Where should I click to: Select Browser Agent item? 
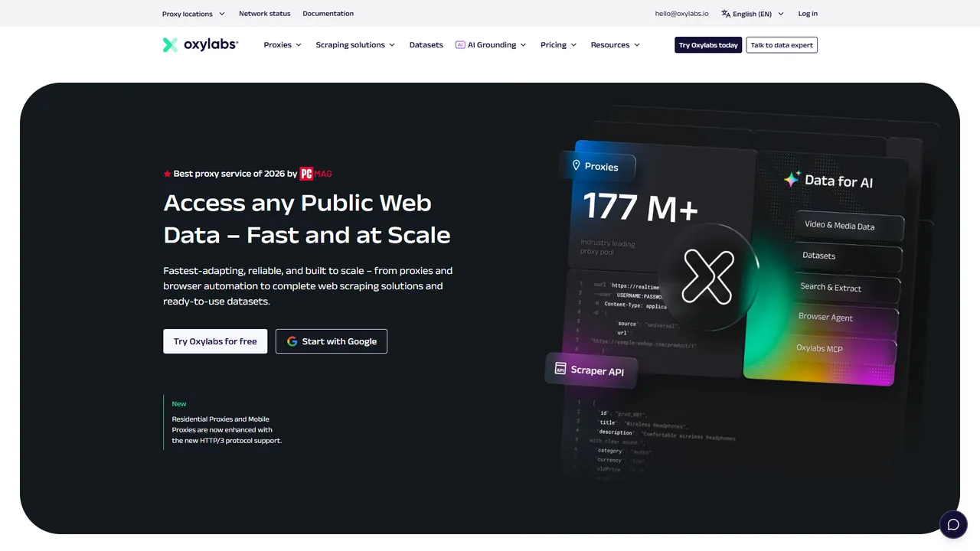coord(845,318)
